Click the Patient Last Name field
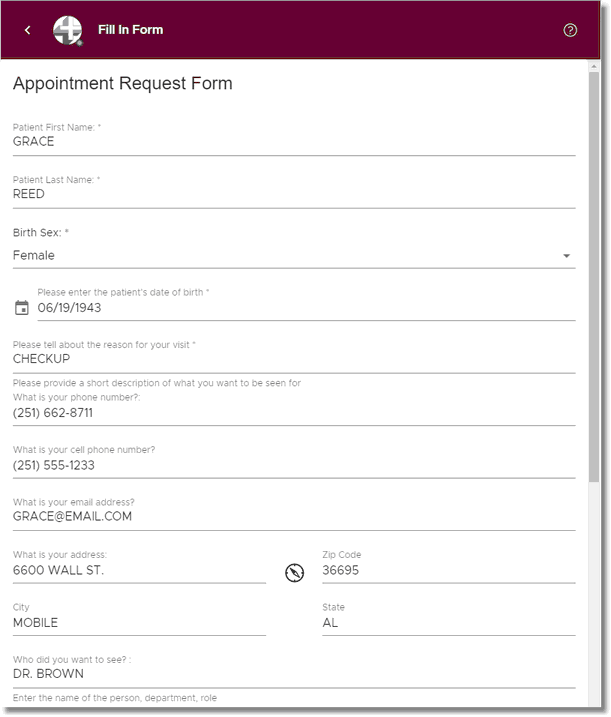The width and height of the screenshot is (611, 717). click(294, 194)
